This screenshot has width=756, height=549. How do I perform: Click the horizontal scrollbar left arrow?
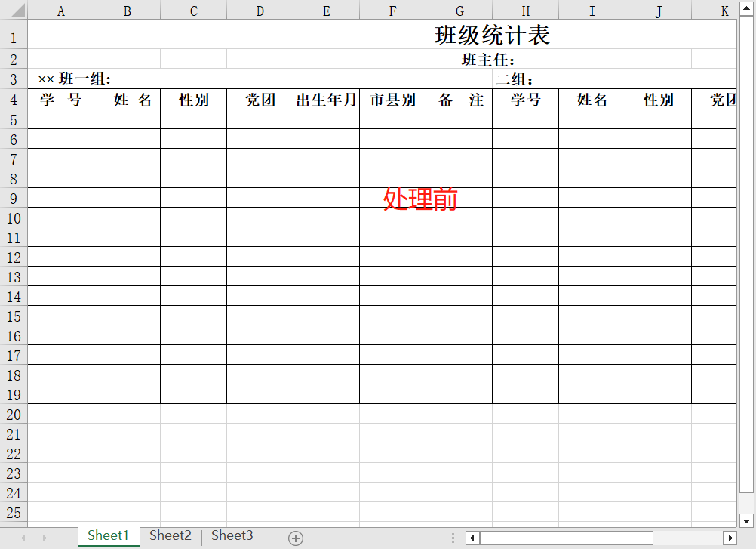point(472,538)
